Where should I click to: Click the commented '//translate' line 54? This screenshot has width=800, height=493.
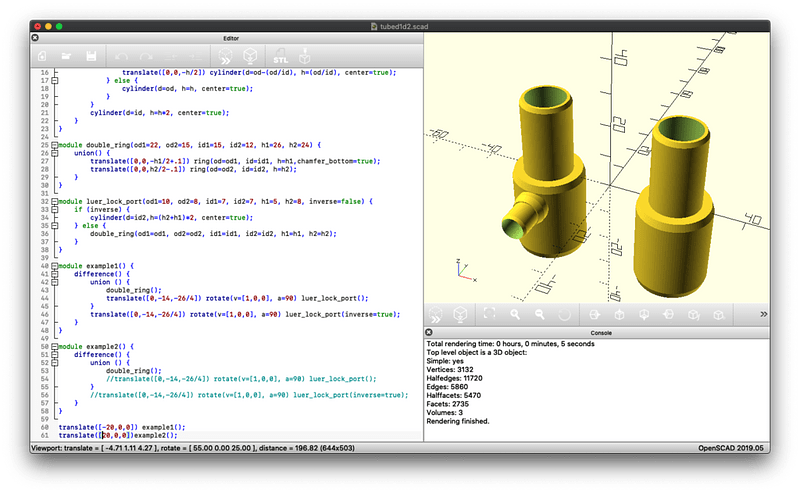click(x=241, y=379)
